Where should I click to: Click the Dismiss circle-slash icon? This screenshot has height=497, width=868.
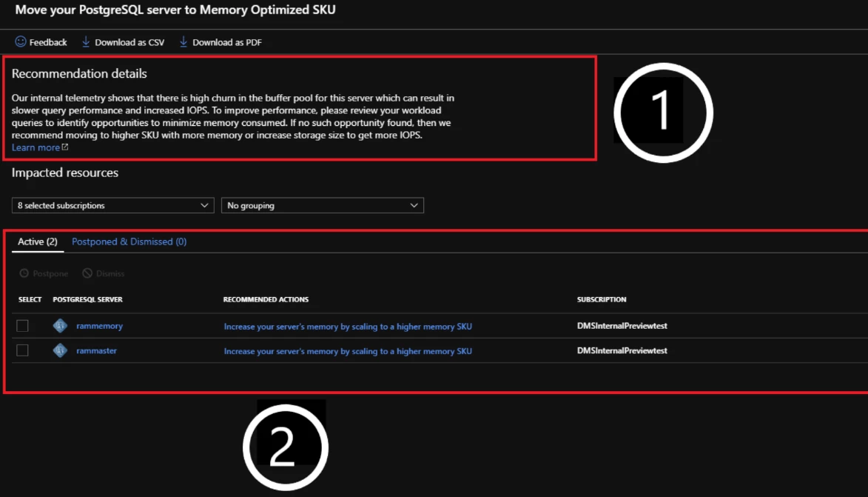(x=87, y=273)
